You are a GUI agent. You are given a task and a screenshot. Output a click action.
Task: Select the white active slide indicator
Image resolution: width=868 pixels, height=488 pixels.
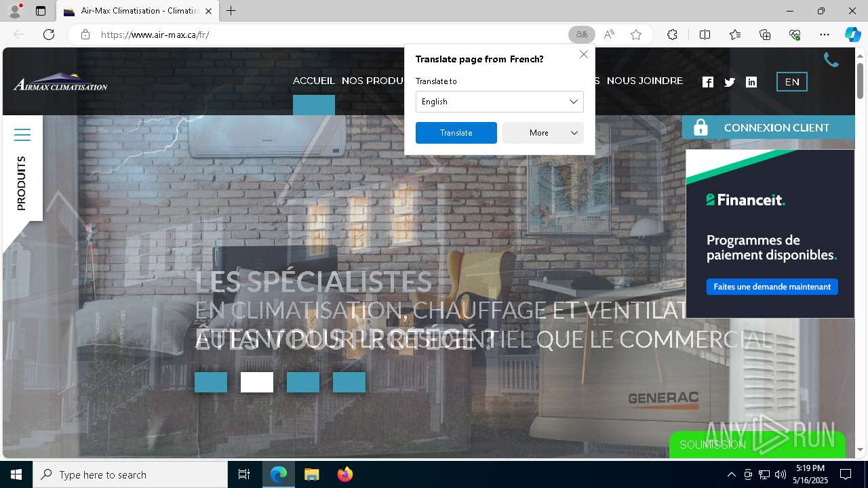[257, 382]
